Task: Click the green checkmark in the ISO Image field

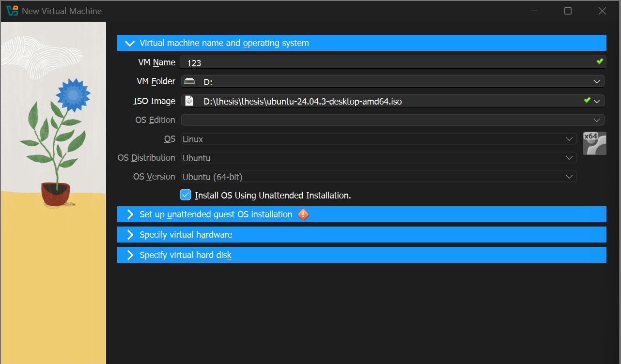Action: click(x=587, y=100)
